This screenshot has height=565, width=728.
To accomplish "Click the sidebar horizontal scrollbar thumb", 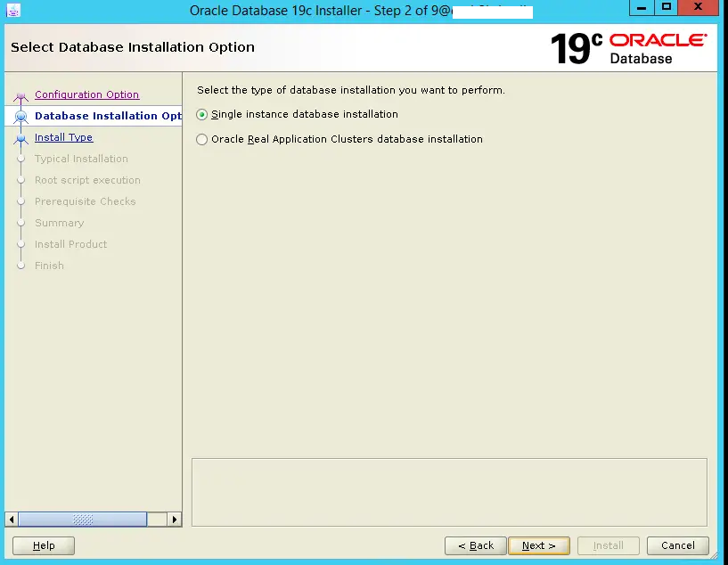I will (83, 519).
